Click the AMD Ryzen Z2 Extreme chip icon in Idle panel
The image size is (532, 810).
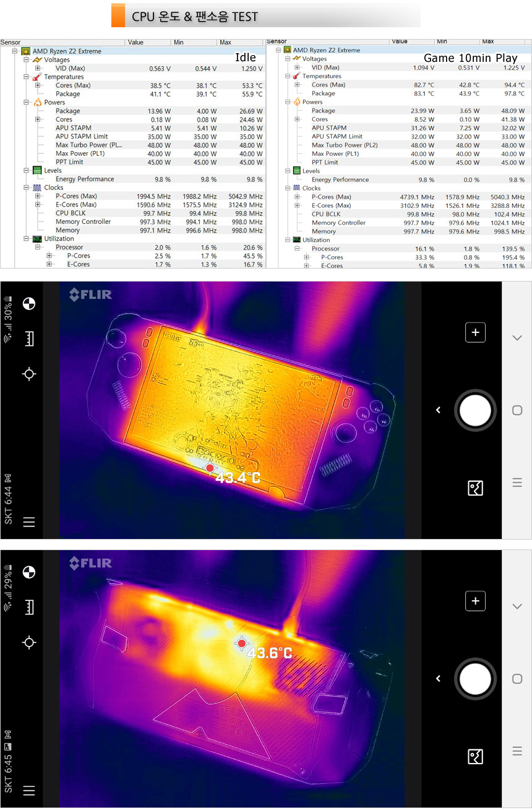[x=26, y=51]
